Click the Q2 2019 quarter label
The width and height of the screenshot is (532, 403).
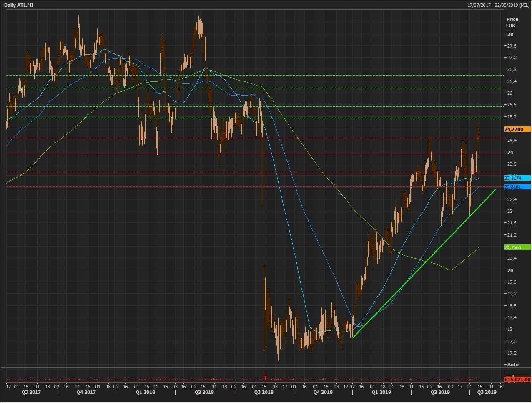click(440, 392)
